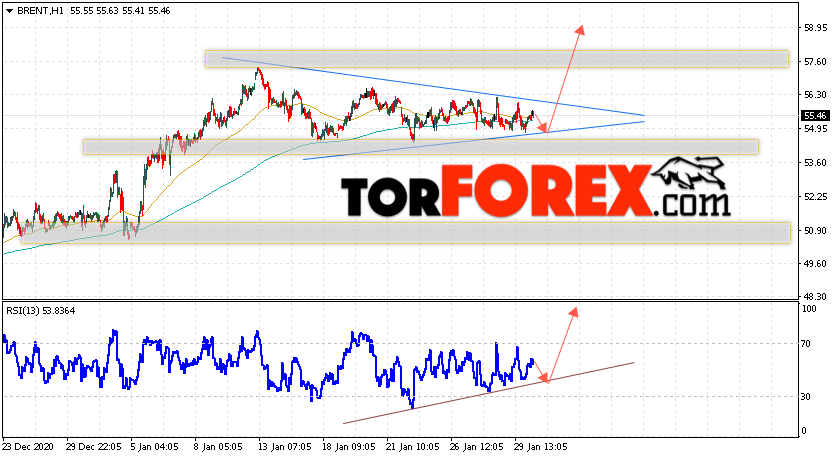Select the 49.60 price axis label
The height and width of the screenshot is (458, 838).
pyautogui.click(x=816, y=263)
